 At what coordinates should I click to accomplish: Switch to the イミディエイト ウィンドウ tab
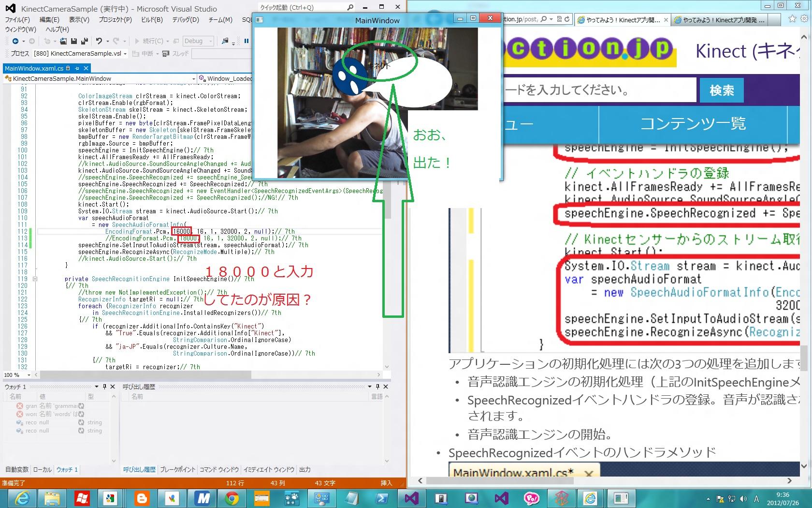point(269,469)
